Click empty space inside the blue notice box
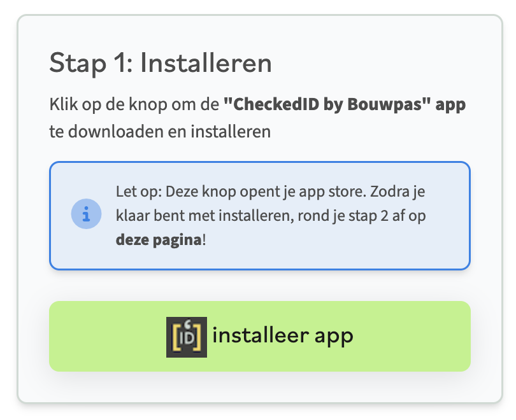Screen dimensions: 516x420 (357, 245)
